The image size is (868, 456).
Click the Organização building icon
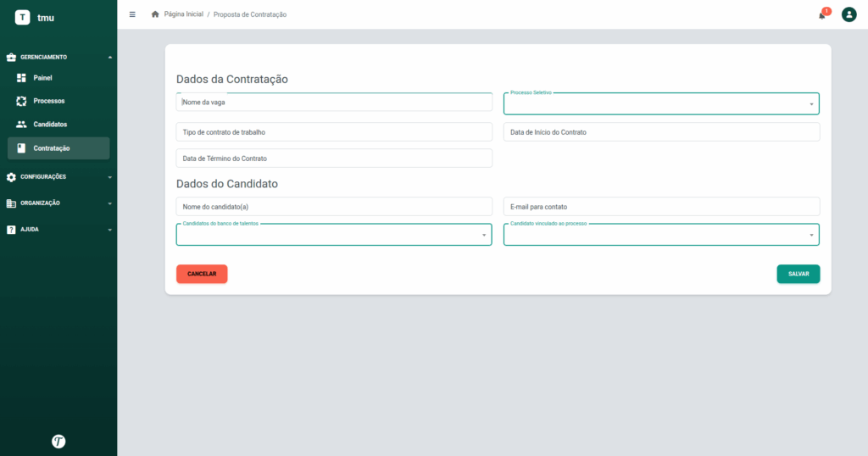(11, 203)
